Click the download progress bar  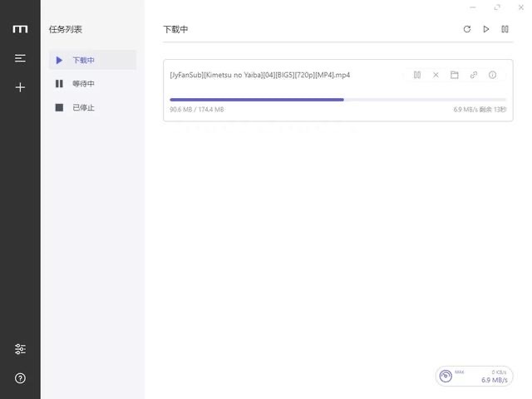[x=337, y=100]
